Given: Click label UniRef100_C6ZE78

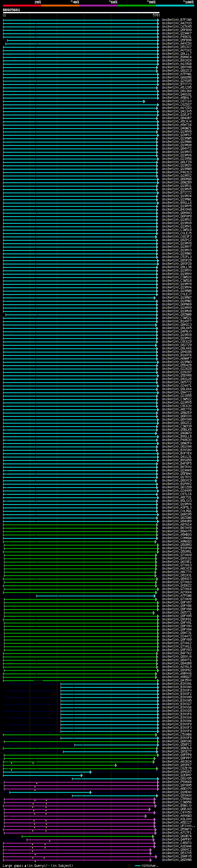Looking at the screenshot, I should (177, 768).
